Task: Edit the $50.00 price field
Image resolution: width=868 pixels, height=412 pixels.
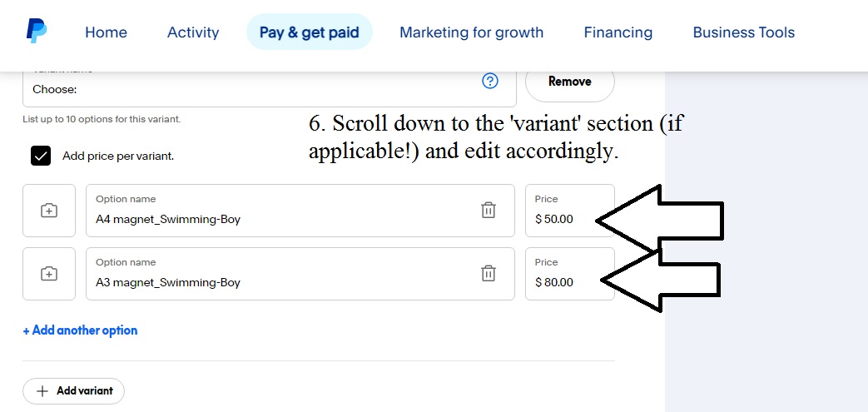Action: point(569,211)
